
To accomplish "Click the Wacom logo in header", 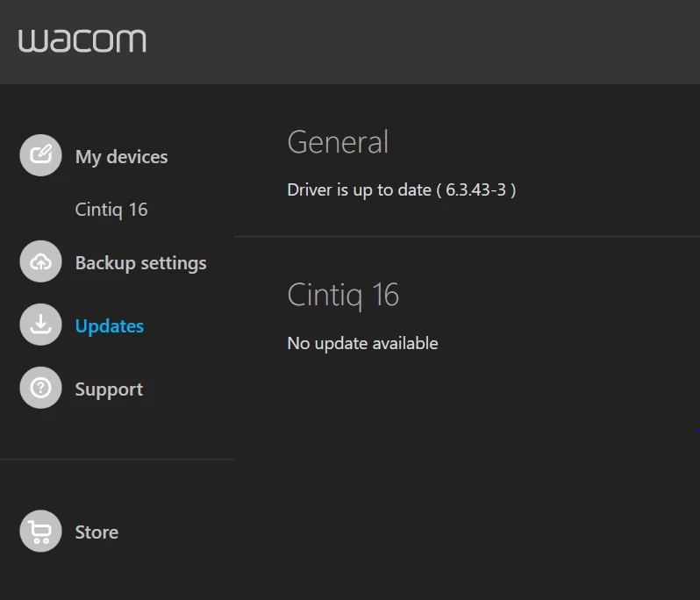I will [x=82, y=40].
